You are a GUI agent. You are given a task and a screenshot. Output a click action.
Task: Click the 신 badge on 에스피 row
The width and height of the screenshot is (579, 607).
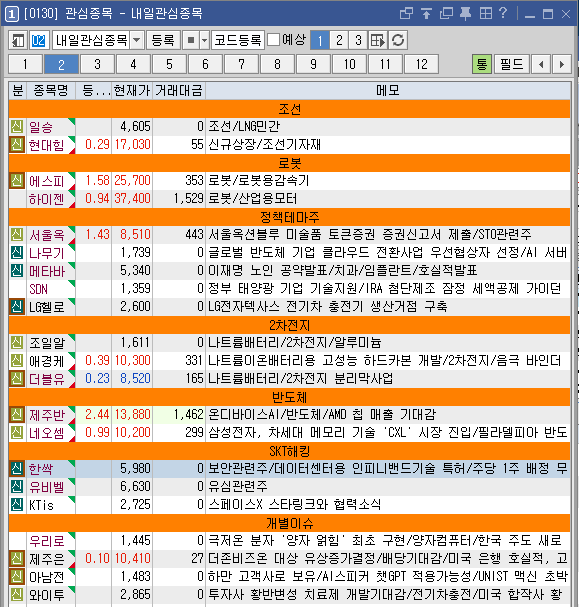17,181
